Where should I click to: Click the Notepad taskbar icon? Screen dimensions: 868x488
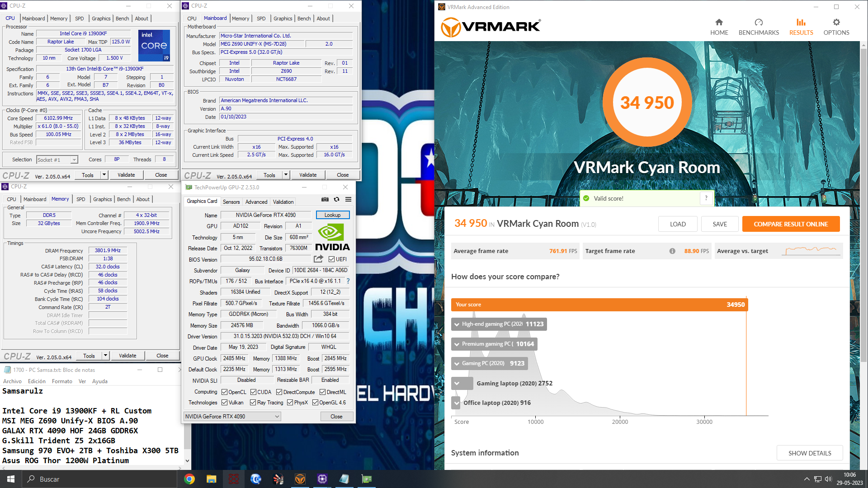(344, 479)
